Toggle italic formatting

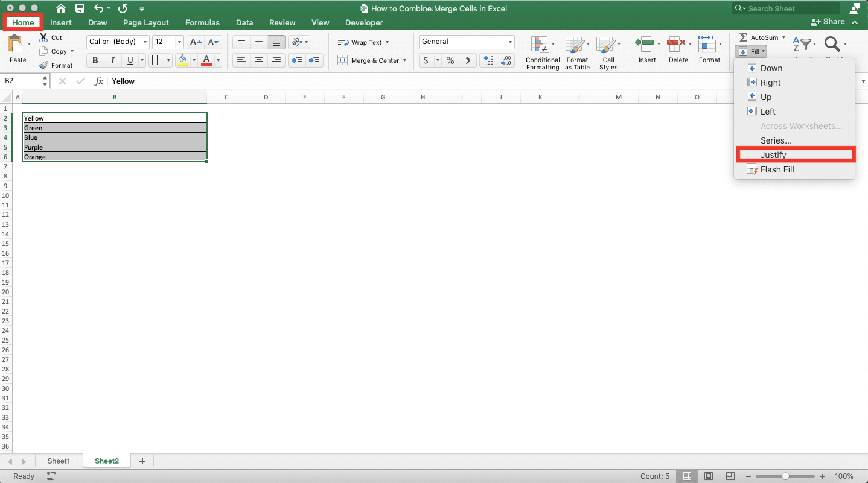112,60
